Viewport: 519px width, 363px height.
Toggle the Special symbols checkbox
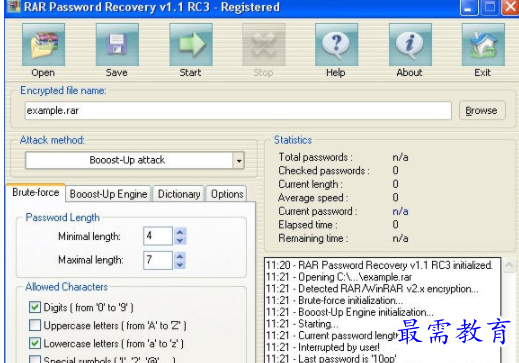click(35, 359)
